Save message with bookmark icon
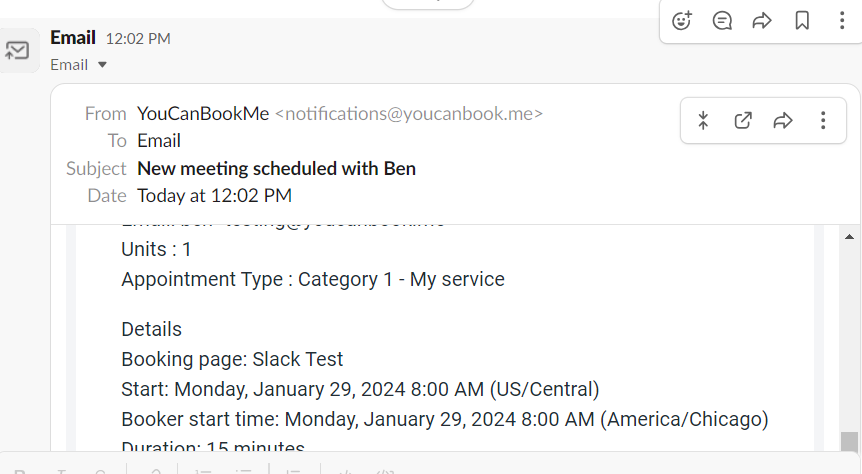This screenshot has width=862, height=474. (802, 21)
